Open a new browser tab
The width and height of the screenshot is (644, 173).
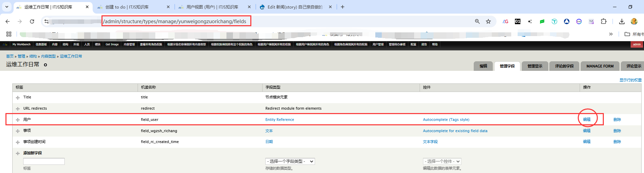(343, 7)
